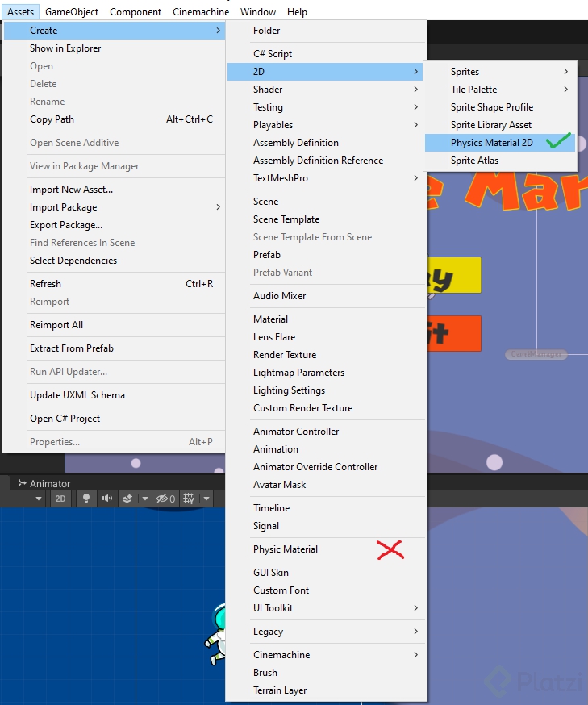Choose Import New Asset...
The height and width of the screenshot is (705, 588).
(x=115, y=190)
